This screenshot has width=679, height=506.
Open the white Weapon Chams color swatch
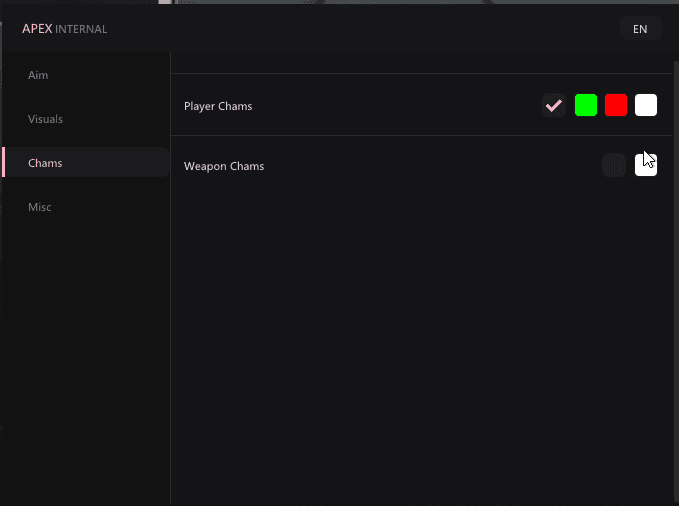[x=646, y=165]
